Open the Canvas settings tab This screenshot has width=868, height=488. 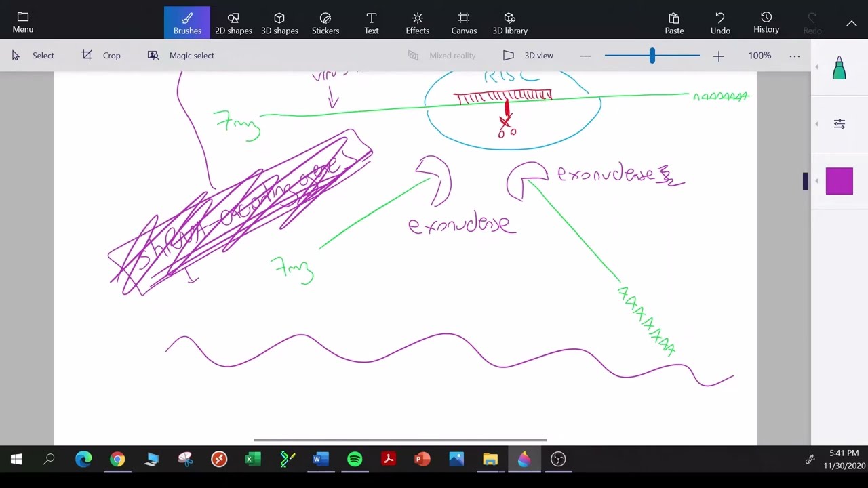click(x=464, y=22)
